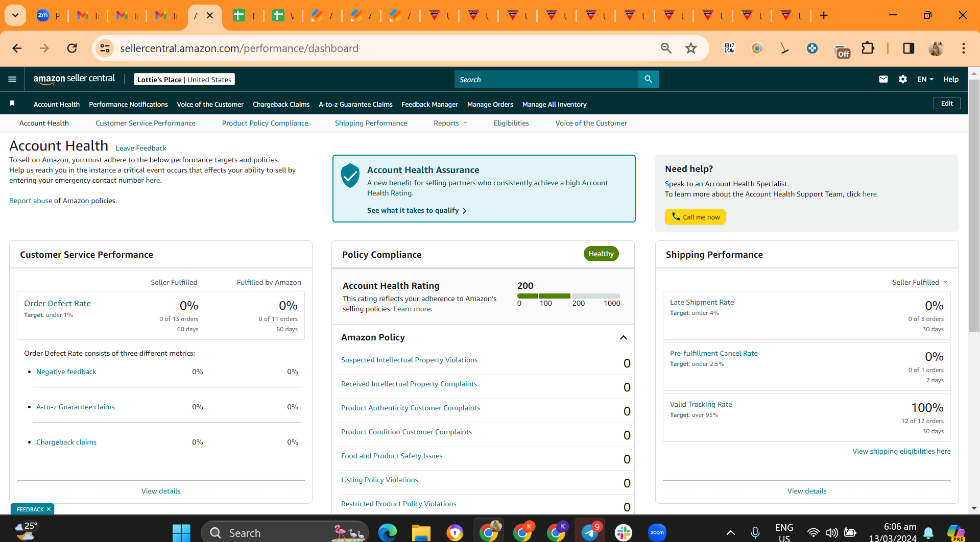Screen dimensions: 980x542
Task: Open the messages envelope icon
Action: (883, 79)
